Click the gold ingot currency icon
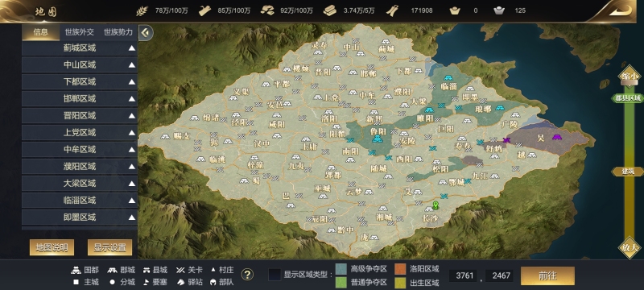This screenshot has height=290, width=644. point(455,10)
